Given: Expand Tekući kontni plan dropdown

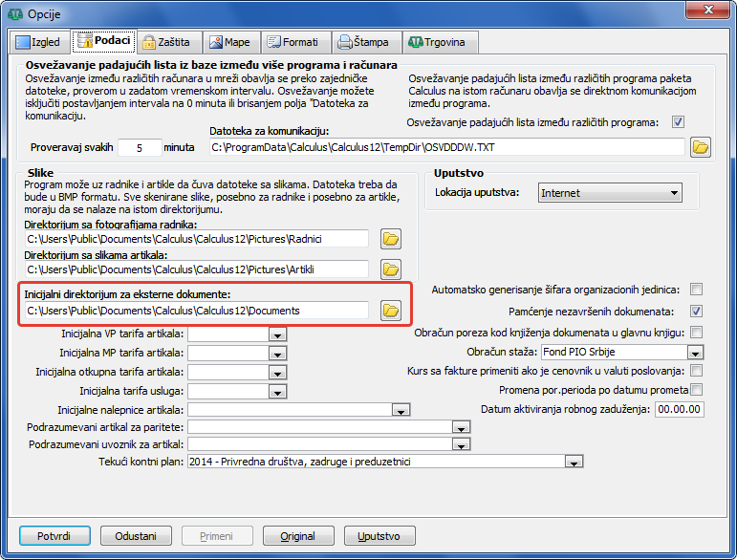Looking at the screenshot, I should (x=574, y=462).
